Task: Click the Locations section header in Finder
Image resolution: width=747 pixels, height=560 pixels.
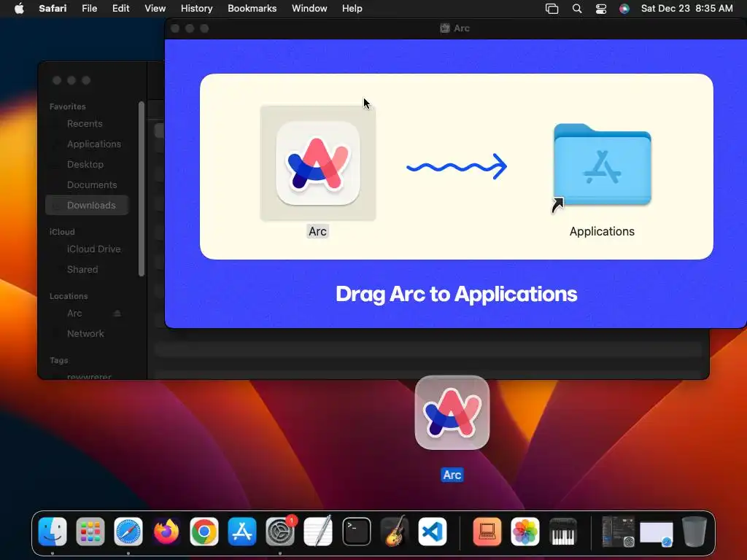Action: click(x=69, y=296)
